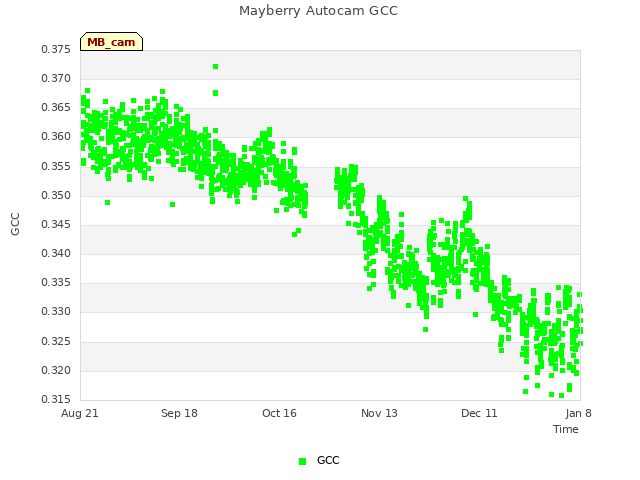This screenshot has height=480, width=640.
Task: Click the 0.315 y-axis value
Action: (56, 399)
